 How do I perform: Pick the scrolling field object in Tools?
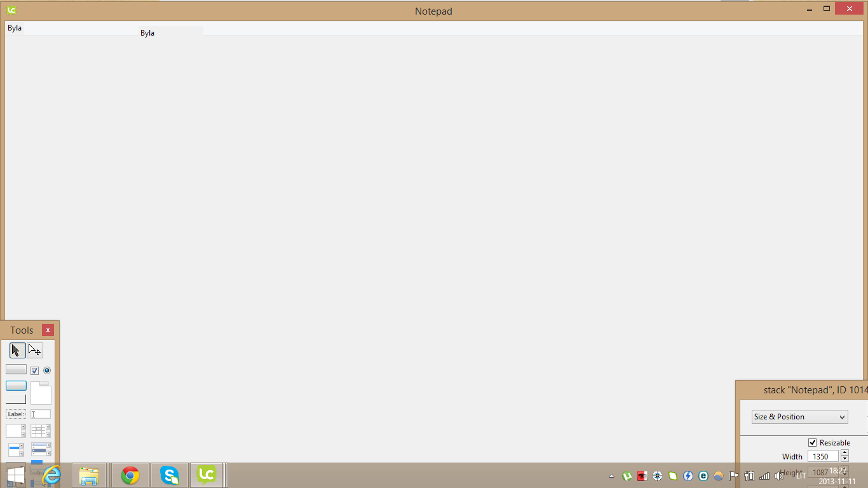tap(16, 431)
